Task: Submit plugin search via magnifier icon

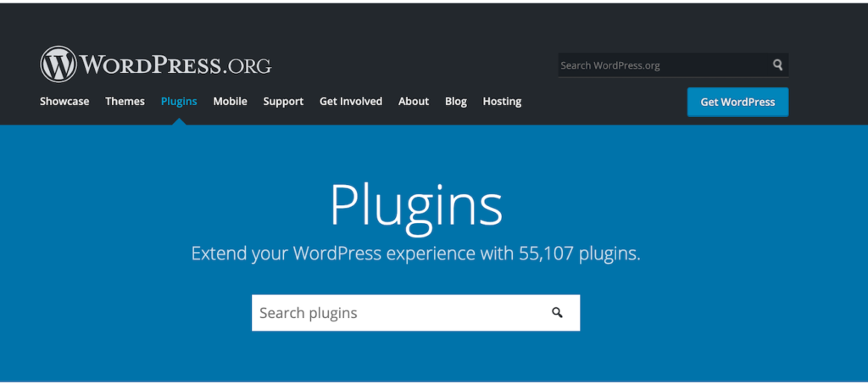Action: 557,313
